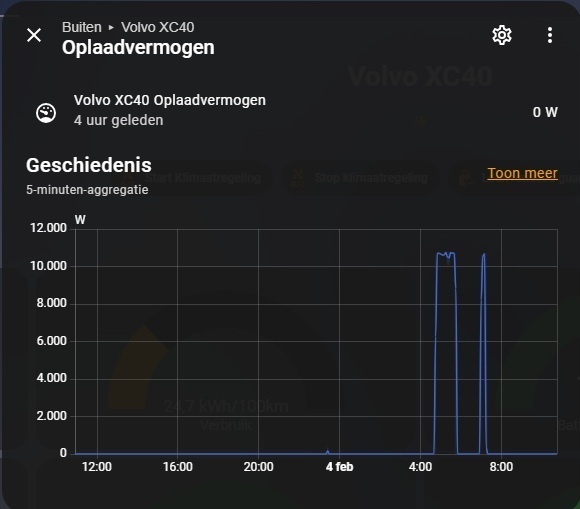Click the 12.000 y-axis label
The height and width of the screenshot is (509, 580).
tap(48, 228)
